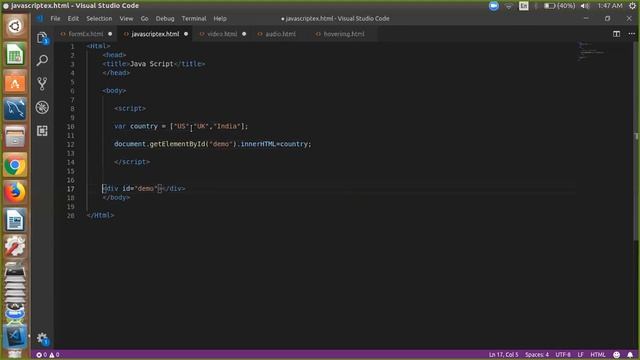Open the File menu
This screenshot has width=640, height=360.
coord(55,19)
